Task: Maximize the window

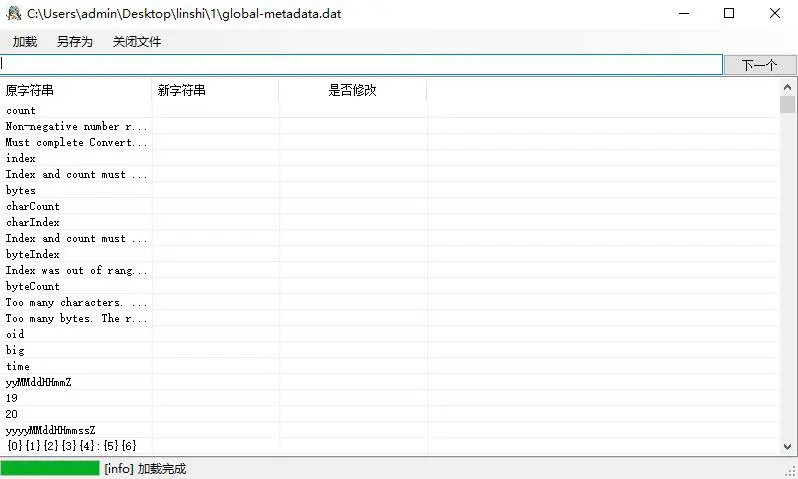Action: pyautogui.click(x=729, y=13)
